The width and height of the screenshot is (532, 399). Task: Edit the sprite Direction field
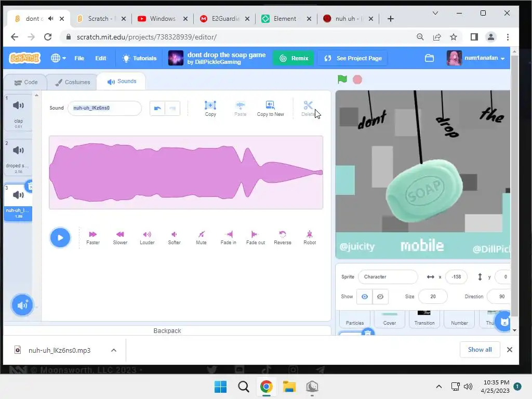coord(499,297)
